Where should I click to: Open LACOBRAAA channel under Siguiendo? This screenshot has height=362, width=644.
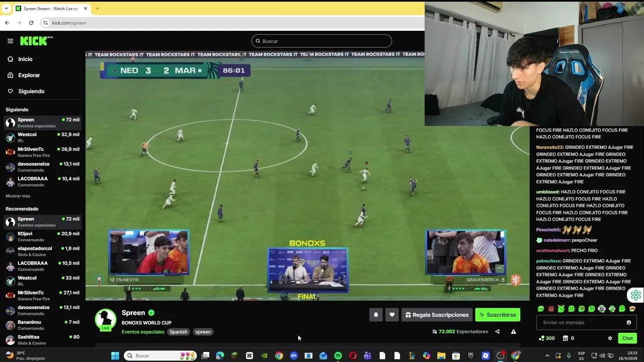tap(42, 181)
